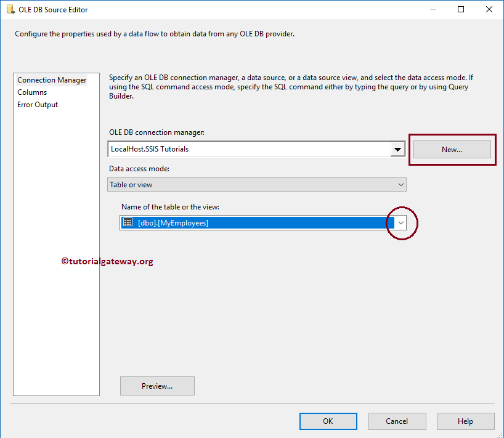
Task: Cancel the OLE DB Source Editor
Action: point(397,421)
